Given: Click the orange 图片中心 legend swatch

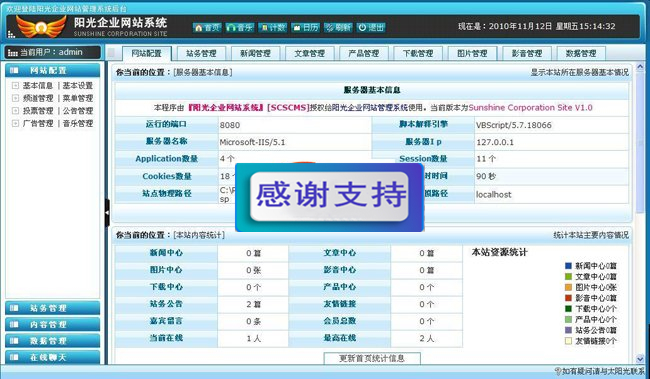Looking at the screenshot, I should (x=568, y=287).
